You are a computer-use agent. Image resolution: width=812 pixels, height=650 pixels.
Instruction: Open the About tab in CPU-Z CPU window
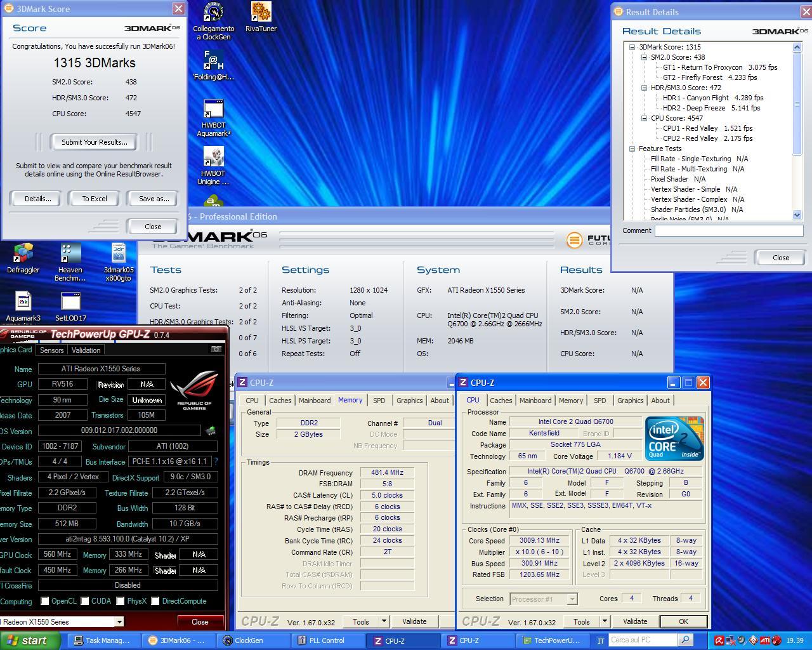click(660, 401)
